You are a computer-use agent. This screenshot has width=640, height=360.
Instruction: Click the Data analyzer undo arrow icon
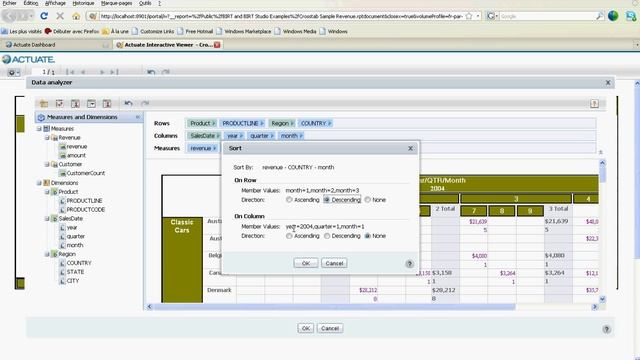(128, 104)
